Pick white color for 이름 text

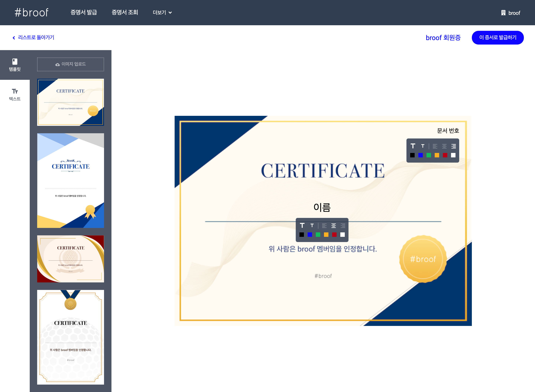343,235
